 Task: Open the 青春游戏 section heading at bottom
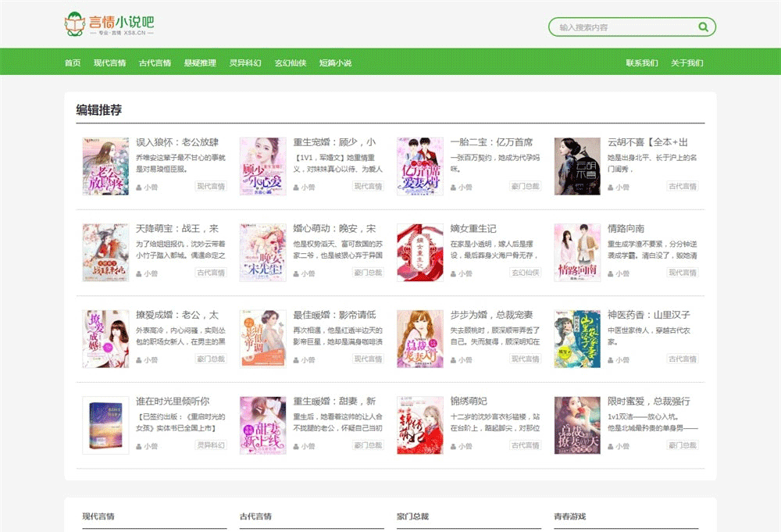(x=570, y=516)
